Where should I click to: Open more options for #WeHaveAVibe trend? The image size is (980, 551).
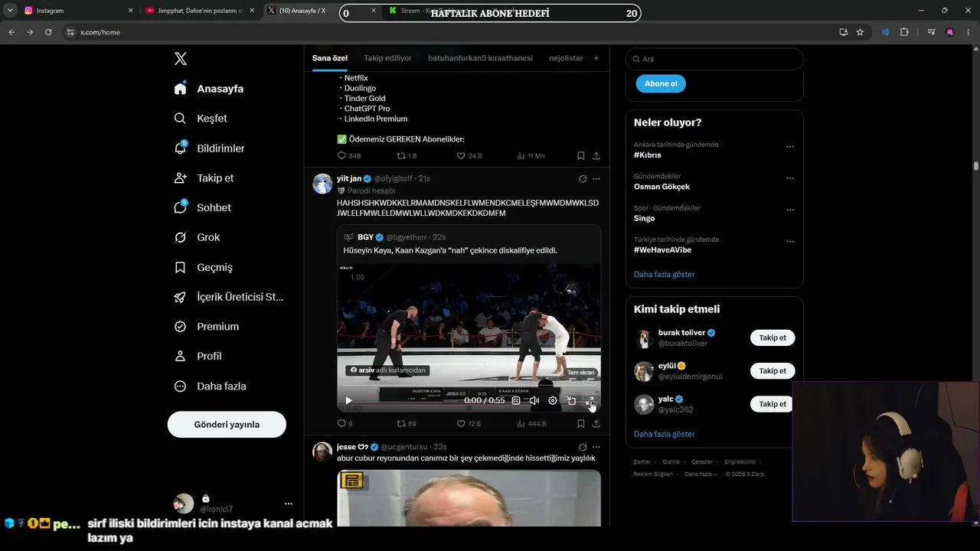pyautogui.click(x=790, y=242)
